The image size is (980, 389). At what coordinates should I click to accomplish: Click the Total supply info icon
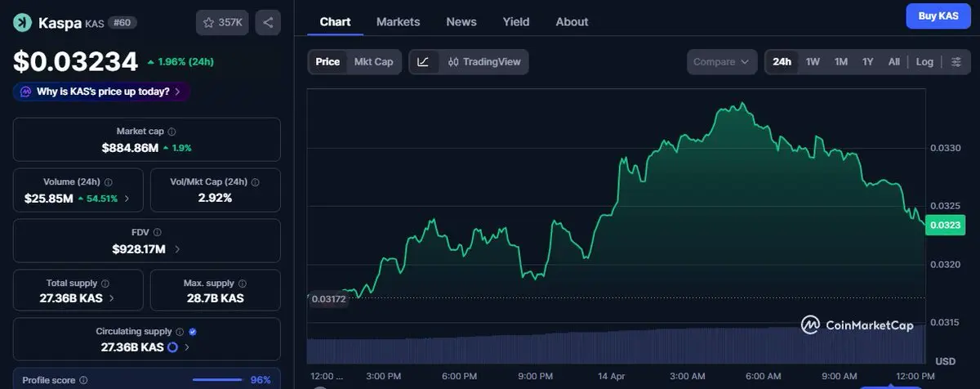click(x=105, y=283)
